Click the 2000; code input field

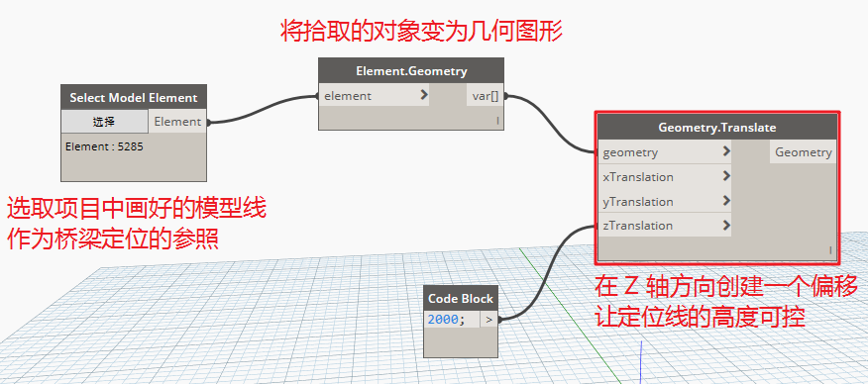(452, 320)
